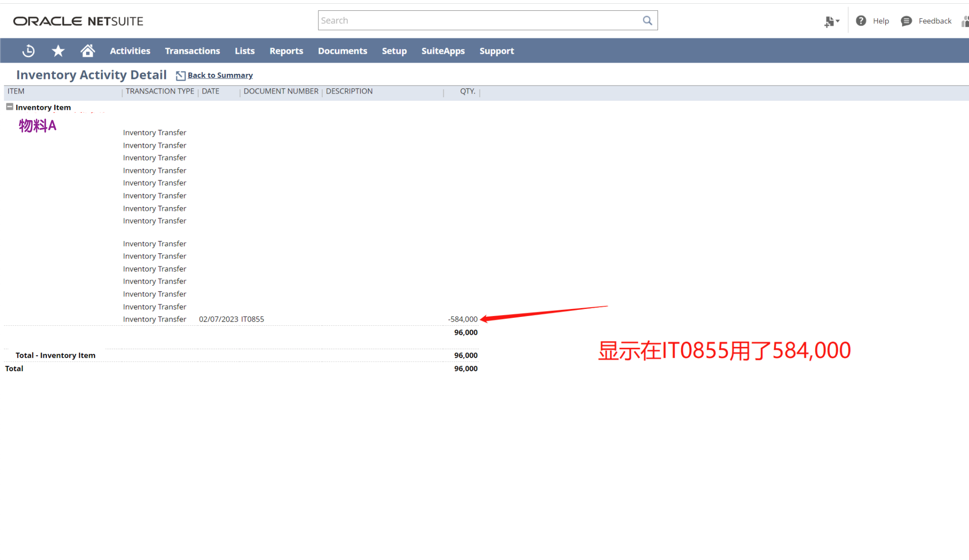Open the Reports menu
Image resolution: width=969 pixels, height=560 pixels.
click(286, 51)
